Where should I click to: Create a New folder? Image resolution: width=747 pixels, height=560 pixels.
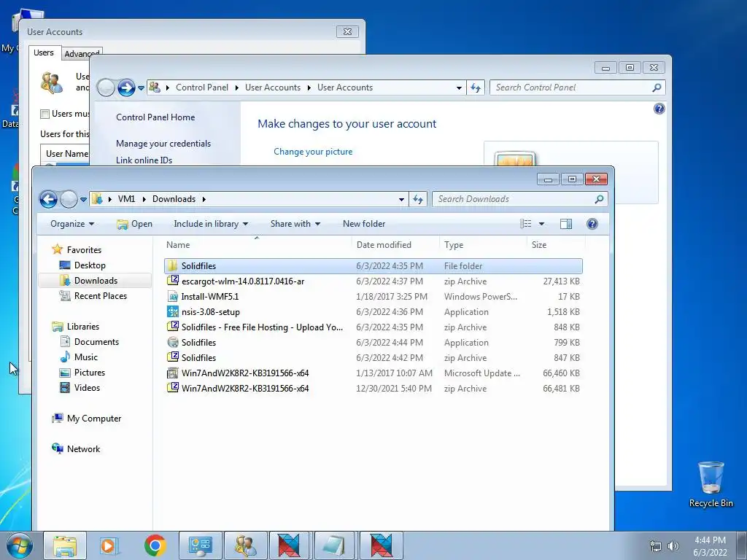(364, 224)
